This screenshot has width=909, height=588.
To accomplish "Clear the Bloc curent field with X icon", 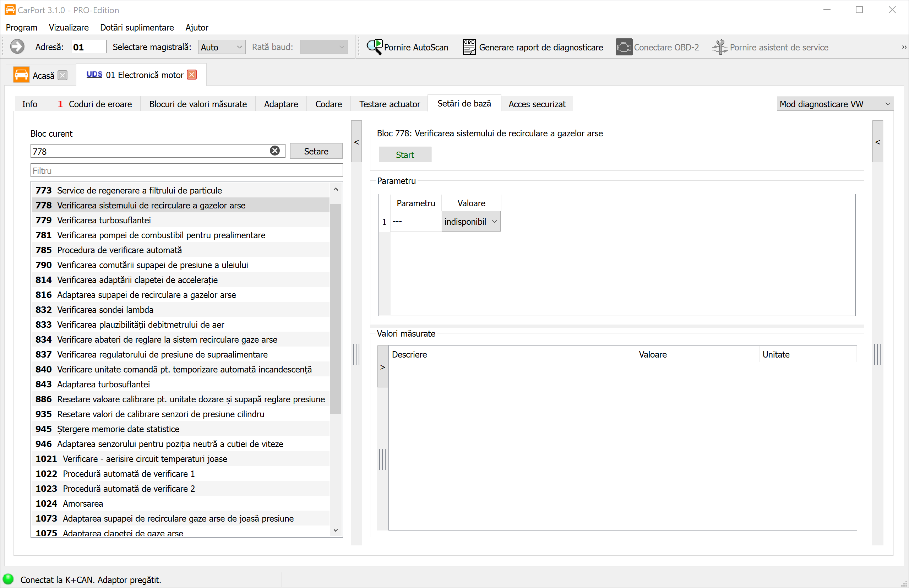I will tap(274, 151).
